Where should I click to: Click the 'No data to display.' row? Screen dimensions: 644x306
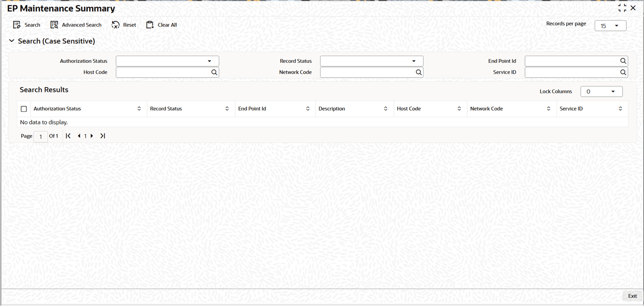[x=323, y=122]
